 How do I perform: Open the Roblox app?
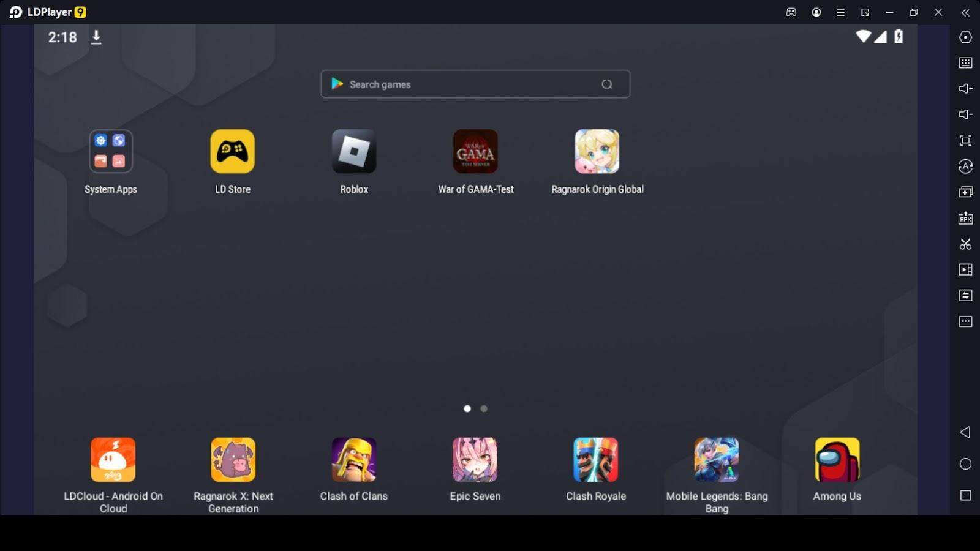(354, 151)
